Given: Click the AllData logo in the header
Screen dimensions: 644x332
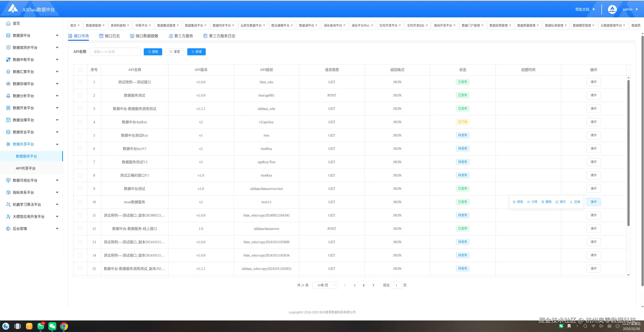Looking at the screenshot, I should [13, 9].
